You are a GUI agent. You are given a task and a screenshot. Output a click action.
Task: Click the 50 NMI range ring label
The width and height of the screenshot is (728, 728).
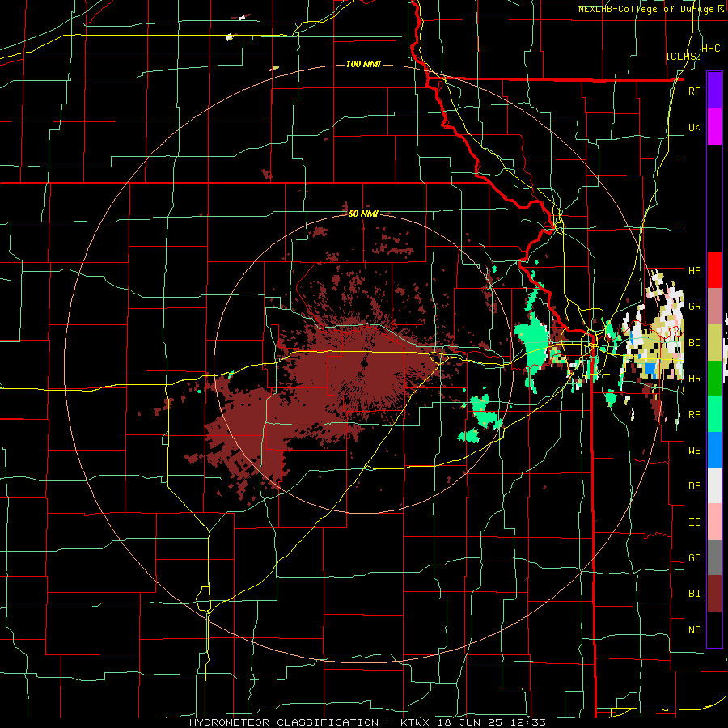click(x=363, y=214)
